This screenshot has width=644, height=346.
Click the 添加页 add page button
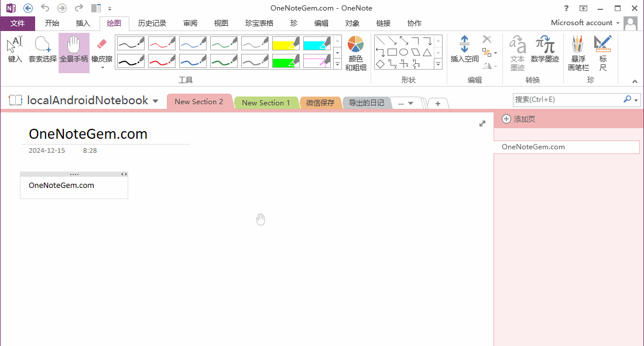[x=518, y=119]
